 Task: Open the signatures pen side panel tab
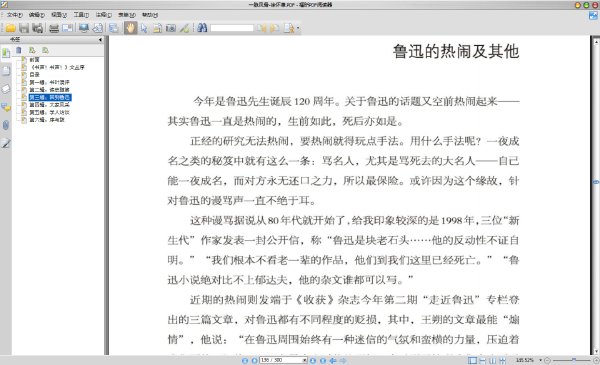6,143
